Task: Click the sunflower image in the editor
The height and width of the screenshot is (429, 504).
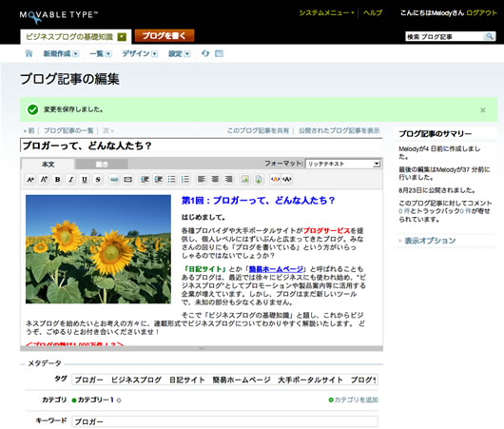Action: tap(98, 249)
